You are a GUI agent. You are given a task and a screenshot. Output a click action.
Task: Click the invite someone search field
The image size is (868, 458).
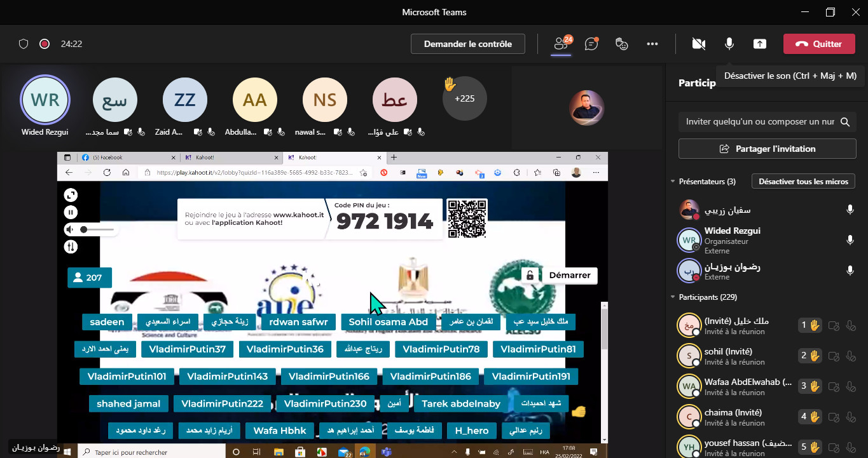pyautogui.click(x=767, y=122)
